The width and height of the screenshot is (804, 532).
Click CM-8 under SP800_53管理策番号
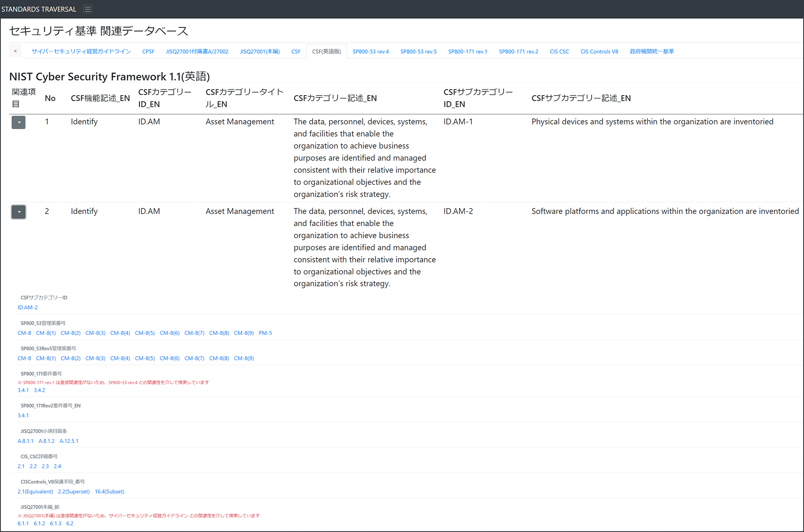point(24,333)
